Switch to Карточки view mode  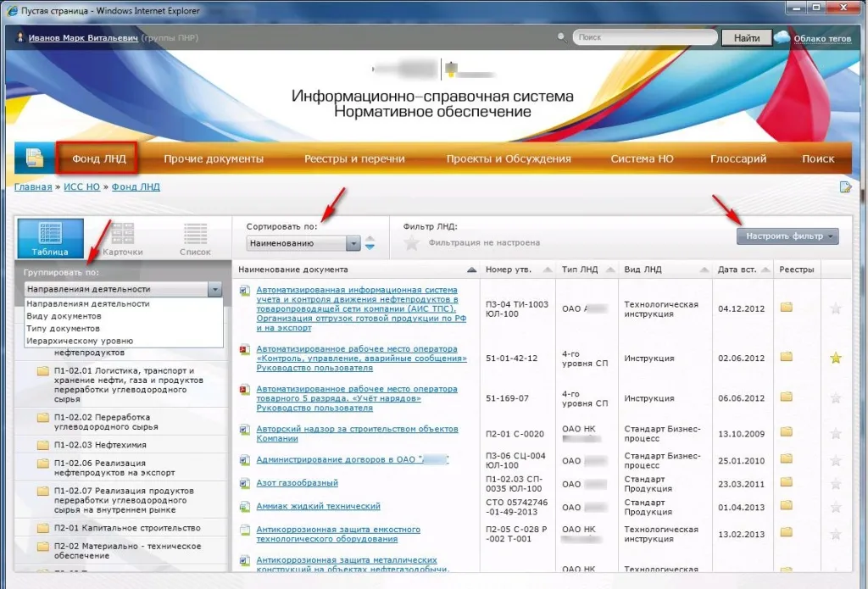(x=123, y=238)
